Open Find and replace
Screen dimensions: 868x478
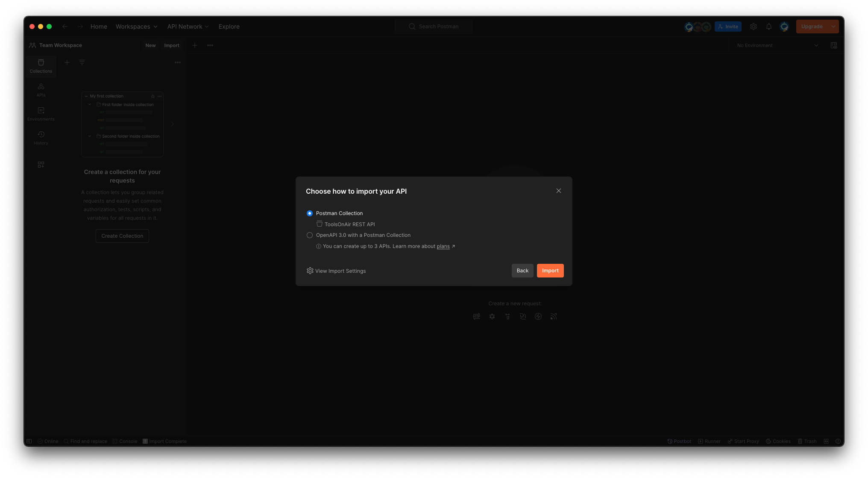85,441
